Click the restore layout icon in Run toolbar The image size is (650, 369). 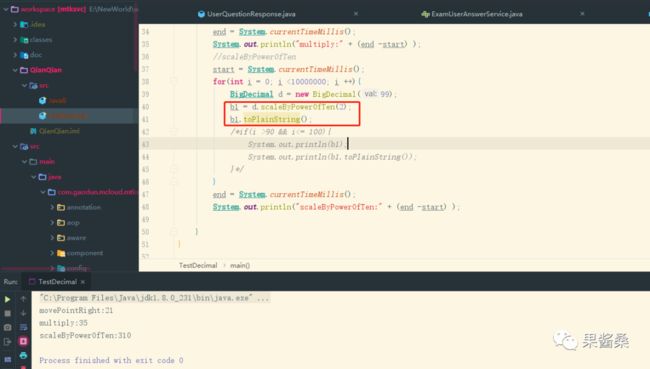7,359
